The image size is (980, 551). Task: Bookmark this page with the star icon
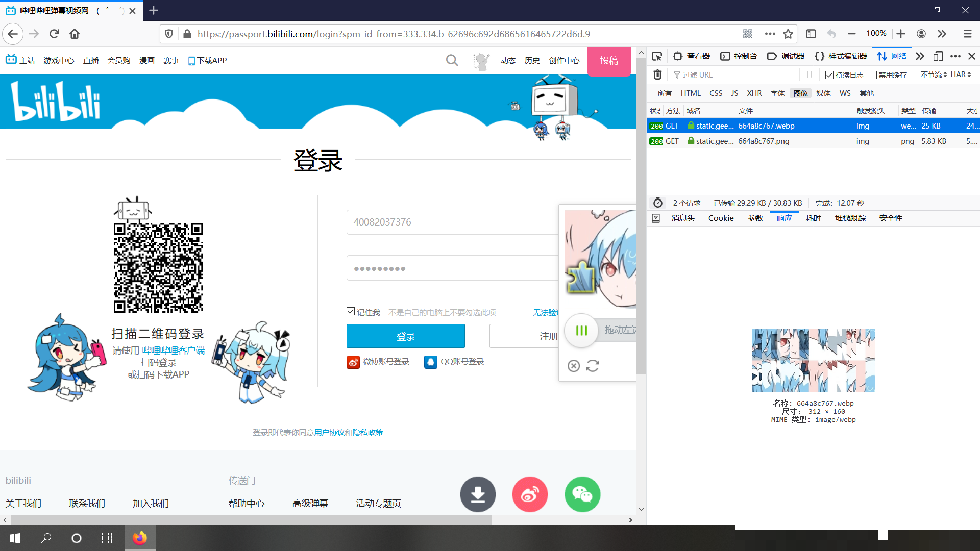tap(788, 34)
